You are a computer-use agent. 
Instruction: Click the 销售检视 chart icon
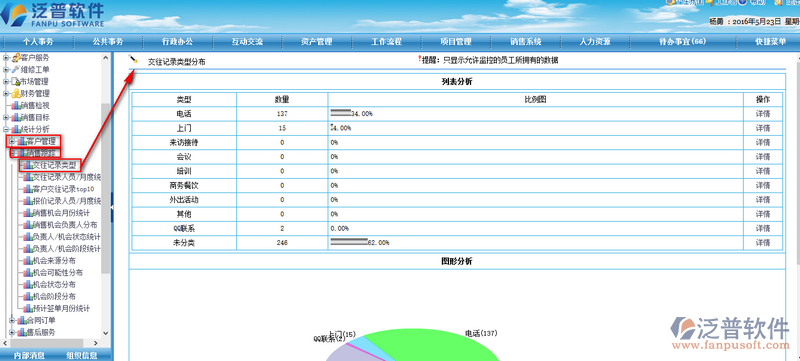click(16, 106)
